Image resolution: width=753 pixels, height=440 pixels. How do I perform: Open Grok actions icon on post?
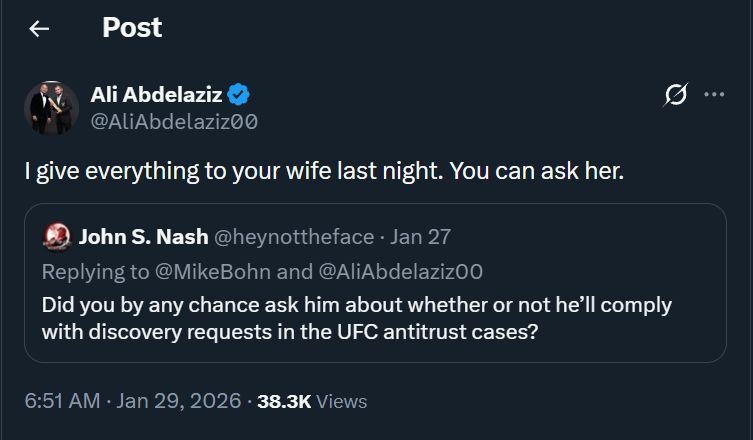pos(676,95)
